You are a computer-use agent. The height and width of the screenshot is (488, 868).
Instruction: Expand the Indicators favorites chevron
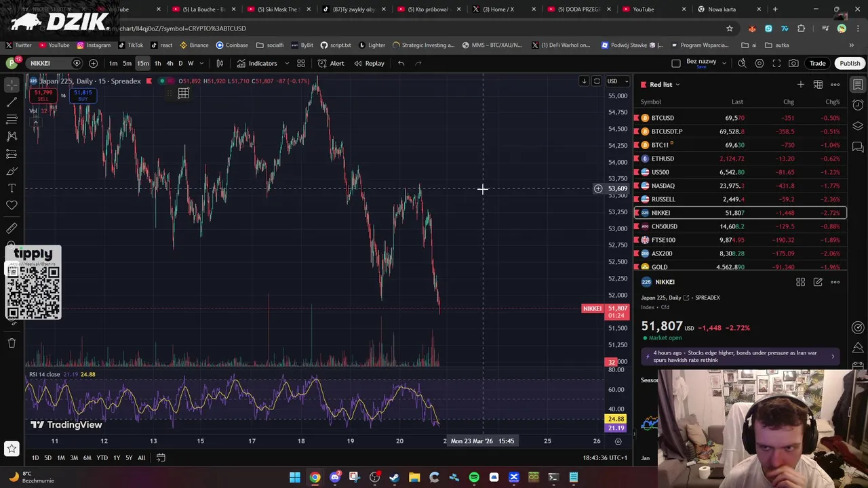(286, 63)
